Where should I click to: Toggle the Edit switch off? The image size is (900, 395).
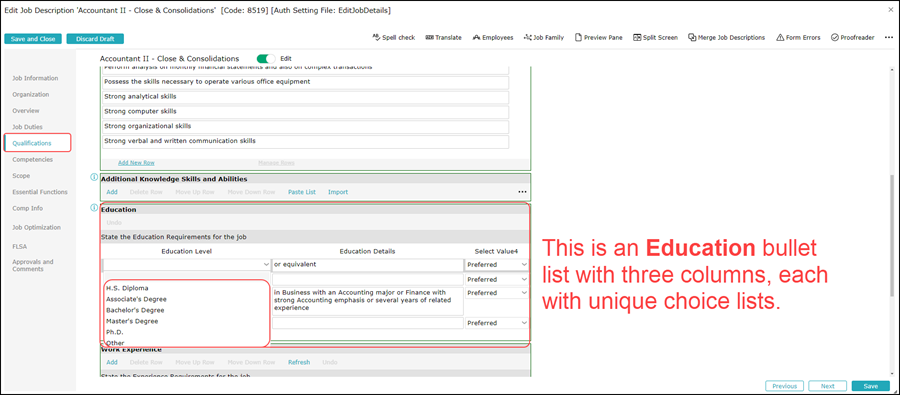[266, 59]
